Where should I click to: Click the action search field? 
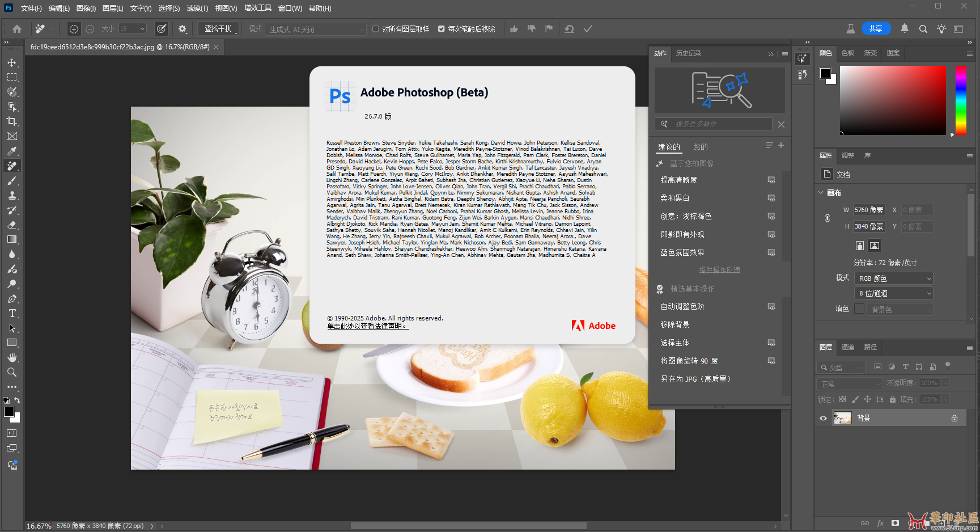tap(714, 124)
